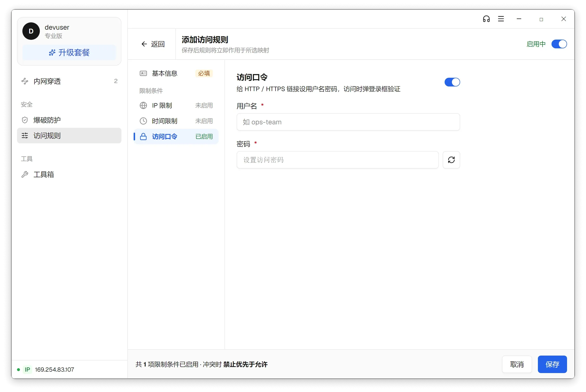Open 工具箱 in the sidebar

pyautogui.click(x=69, y=174)
